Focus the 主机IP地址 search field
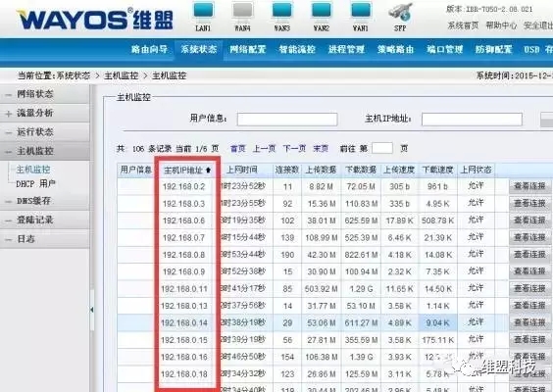Viewport: 553px width, 392px height. (x=472, y=120)
